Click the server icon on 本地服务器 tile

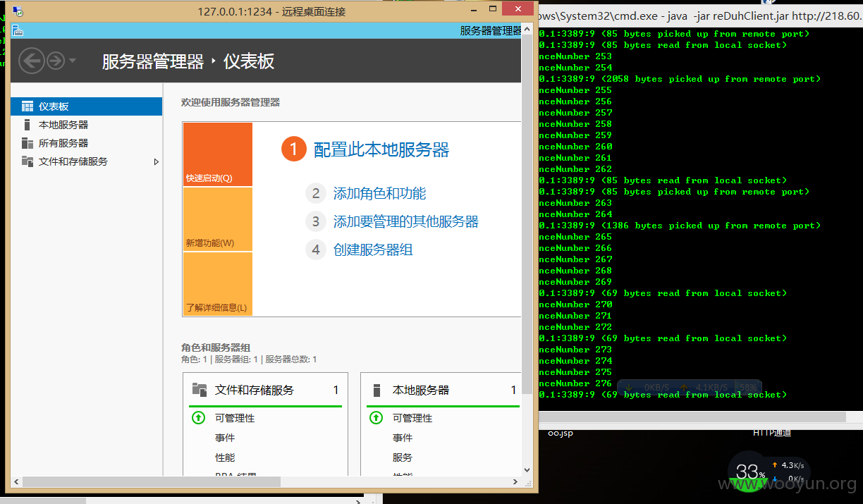point(377,390)
